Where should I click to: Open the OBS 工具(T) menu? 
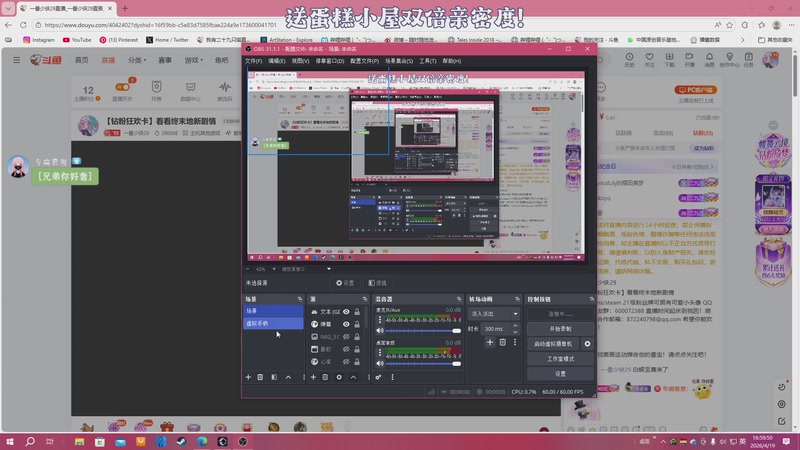(x=428, y=61)
